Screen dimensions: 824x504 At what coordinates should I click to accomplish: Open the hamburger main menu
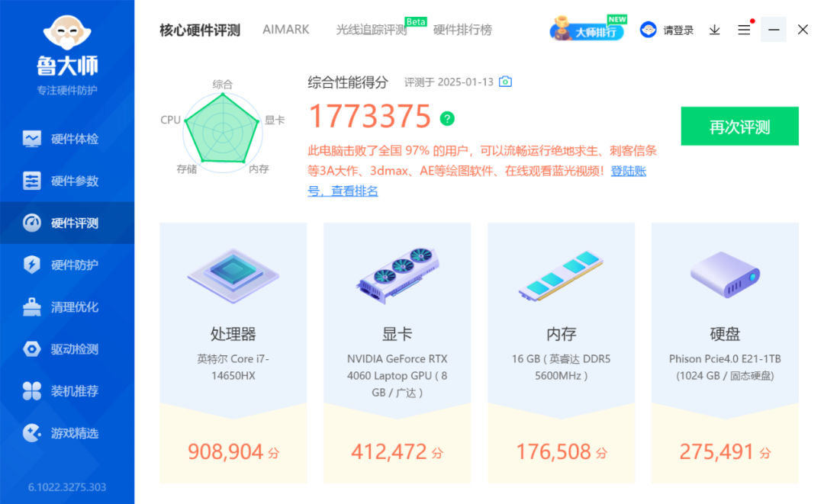[744, 30]
